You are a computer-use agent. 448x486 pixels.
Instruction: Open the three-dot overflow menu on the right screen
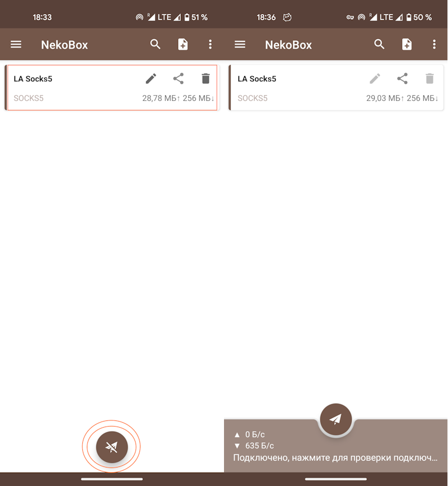tap(434, 45)
